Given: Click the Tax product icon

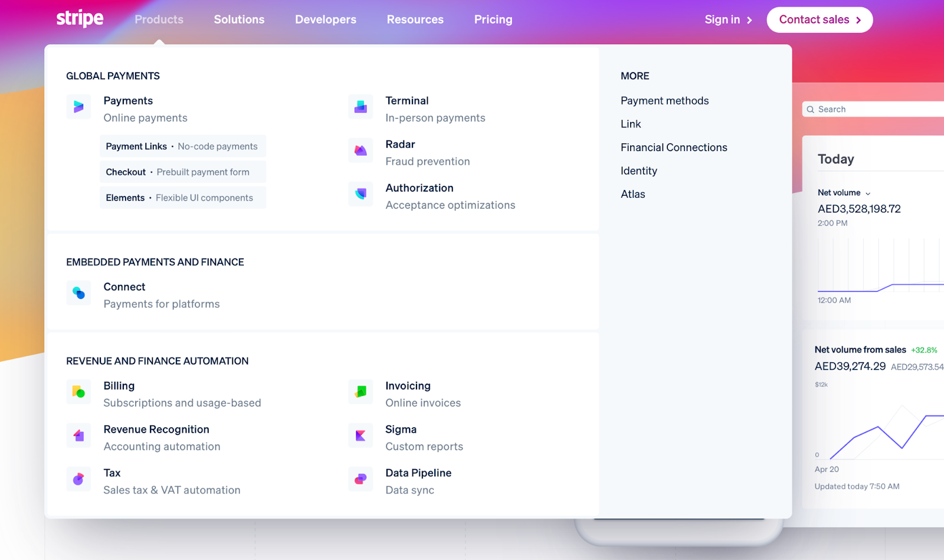Looking at the screenshot, I should click(78, 479).
